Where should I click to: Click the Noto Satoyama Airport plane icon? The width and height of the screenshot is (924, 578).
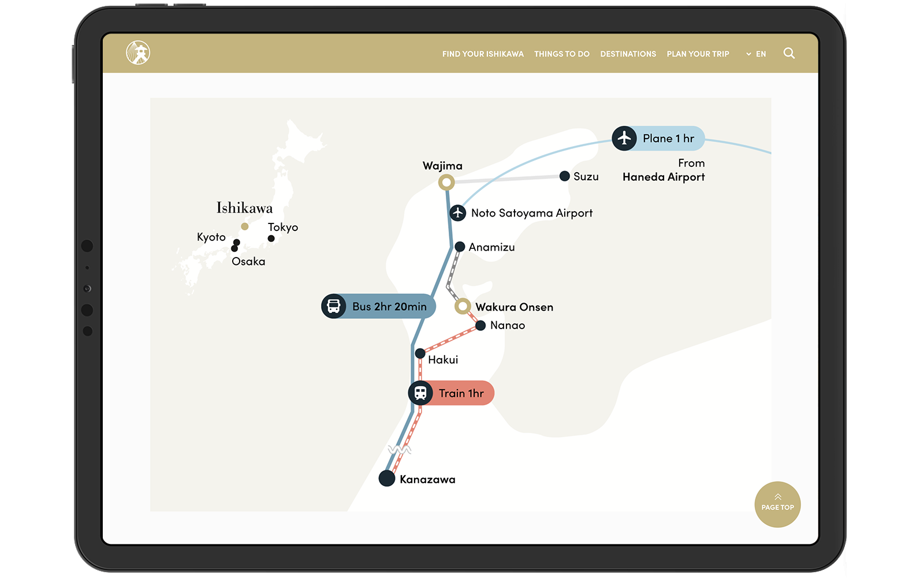point(458,212)
